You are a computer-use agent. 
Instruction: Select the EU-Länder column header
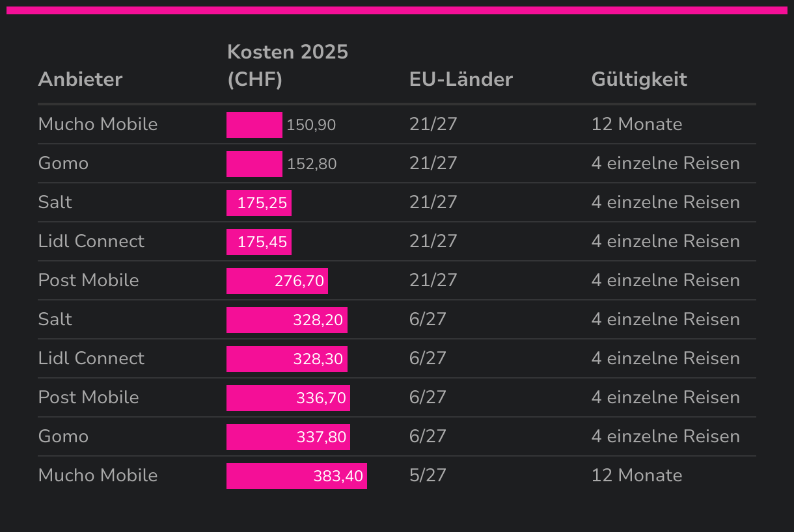[x=461, y=79]
